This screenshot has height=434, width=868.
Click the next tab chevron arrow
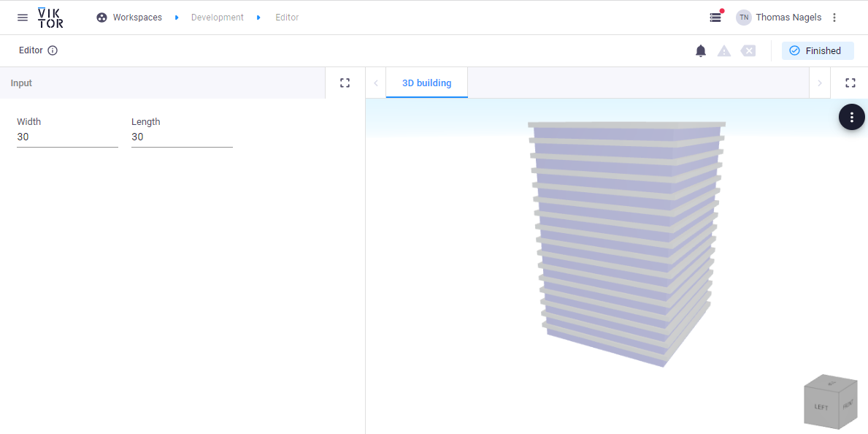pos(820,83)
